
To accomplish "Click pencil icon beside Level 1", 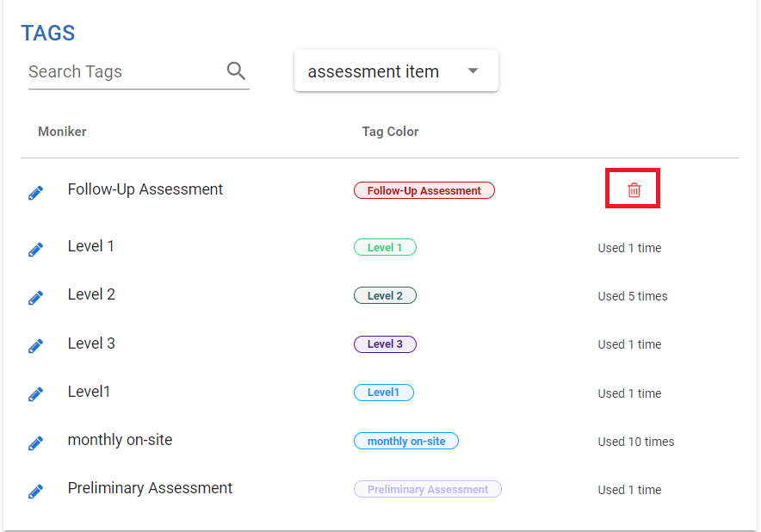I will pyautogui.click(x=35, y=250).
